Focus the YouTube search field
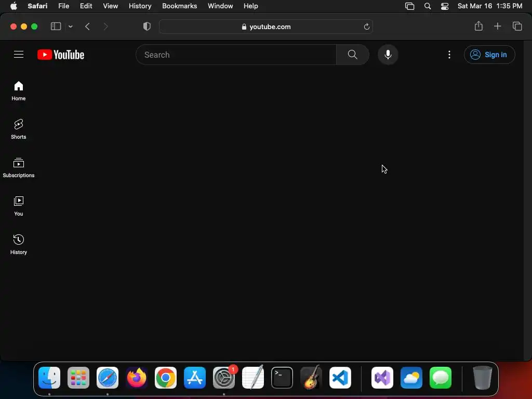532x399 pixels. pyautogui.click(x=236, y=55)
